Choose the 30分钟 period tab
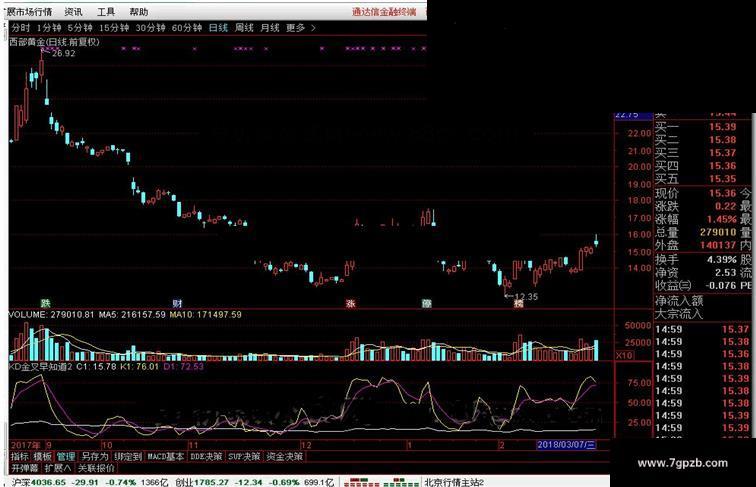The width and height of the screenshot is (756, 487). click(x=150, y=28)
